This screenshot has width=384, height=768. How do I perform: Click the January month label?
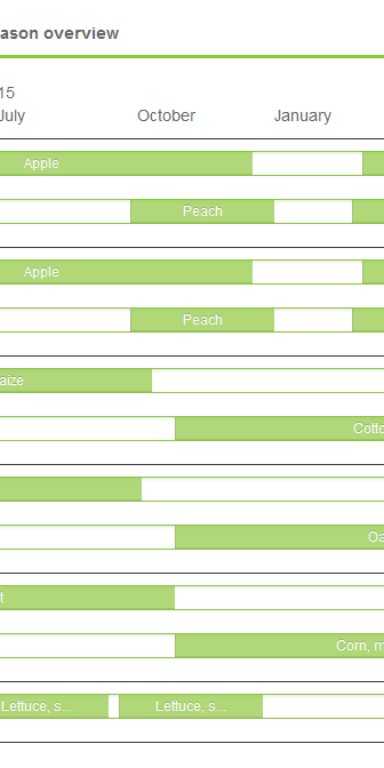pos(302,116)
